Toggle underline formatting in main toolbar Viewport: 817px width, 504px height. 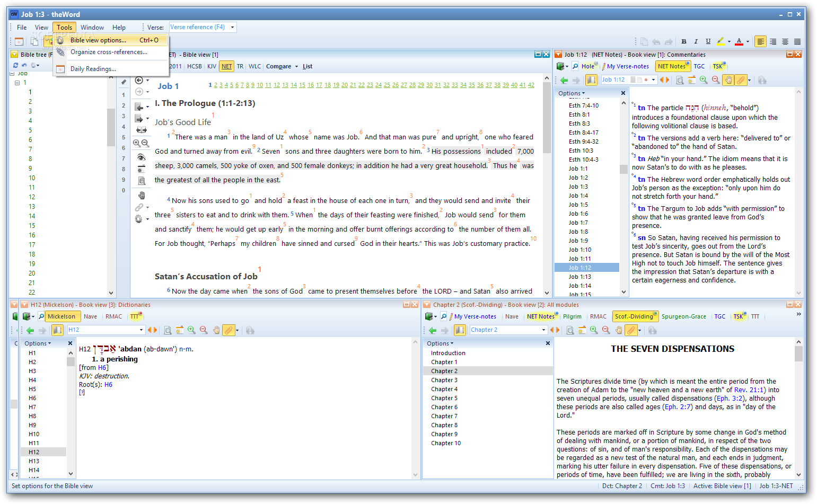click(708, 41)
